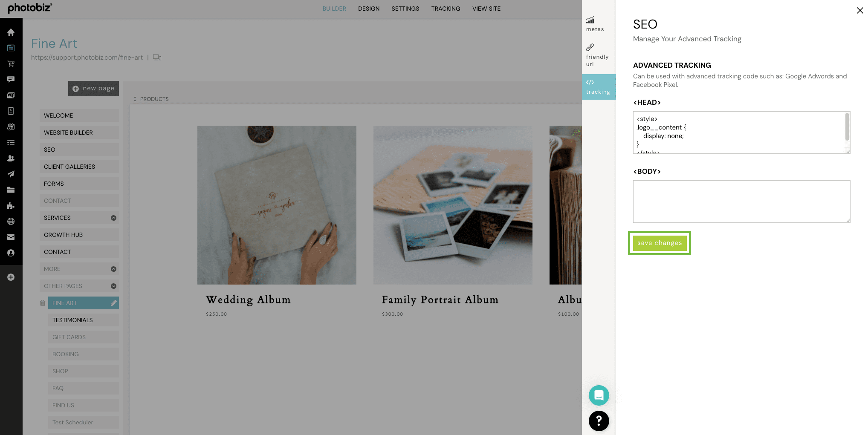Click the paper plane icon in sidebar
868x435 pixels.
pos(11,174)
